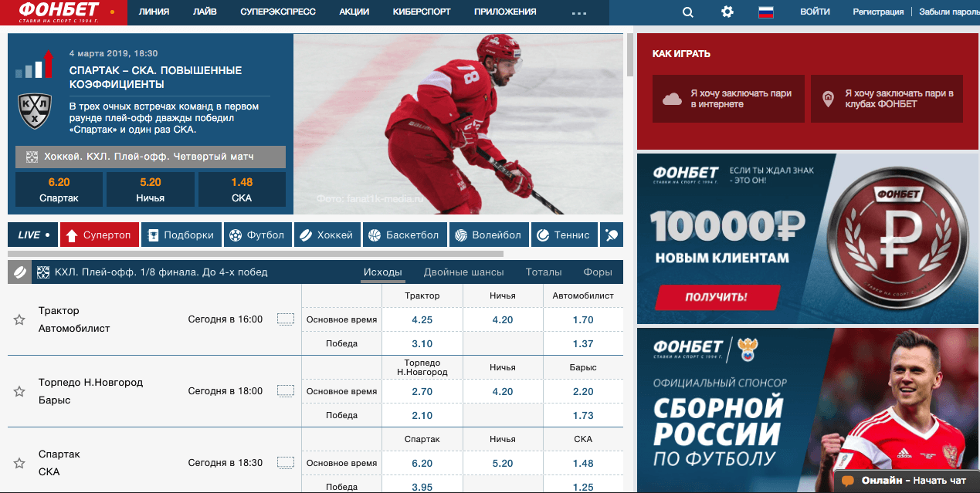This screenshot has width=980, height=493.
Task: Favorite the Трактор – Автомобилист match star
Action: point(19,319)
